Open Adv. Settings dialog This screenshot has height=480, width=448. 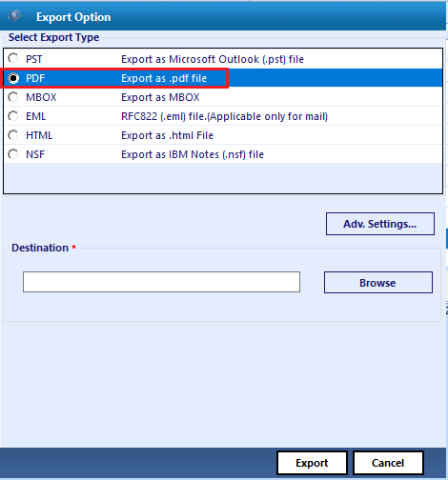click(x=380, y=224)
